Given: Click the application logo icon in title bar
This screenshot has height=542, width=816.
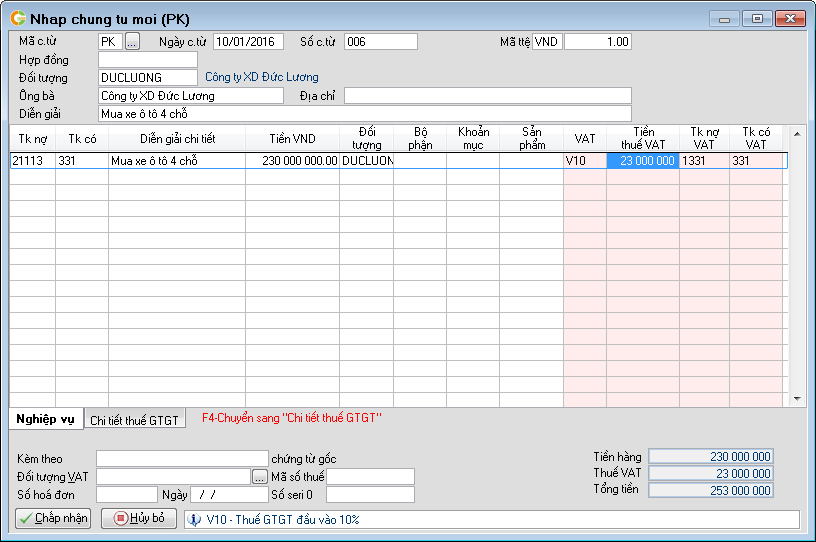Looking at the screenshot, I should tap(18, 18).
